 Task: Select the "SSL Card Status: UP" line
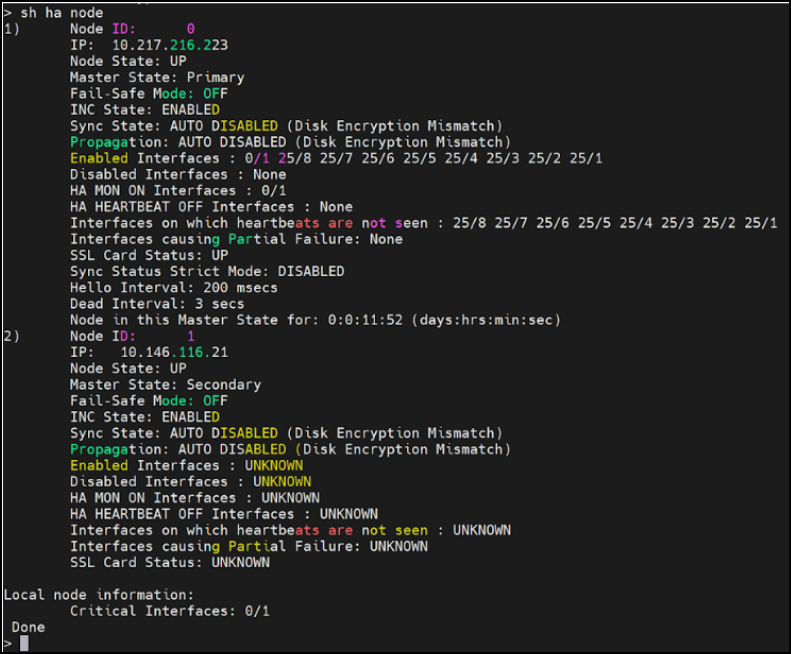pos(148,255)
